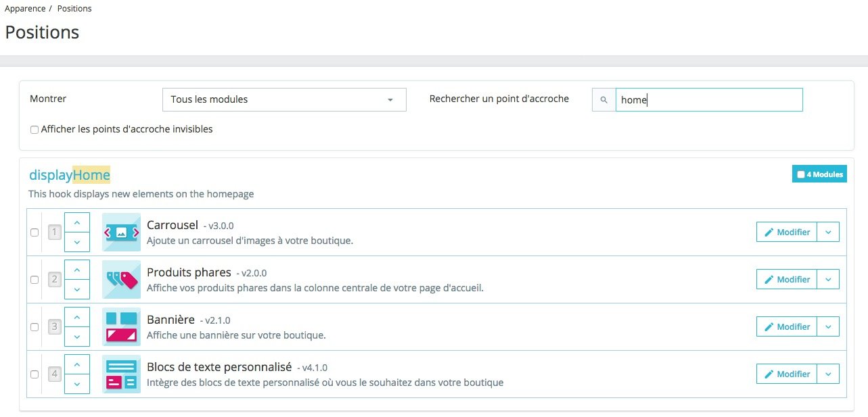The image size is (868, 417).
Task: Click the v4.1.0 version text
Action: point(315,368)
